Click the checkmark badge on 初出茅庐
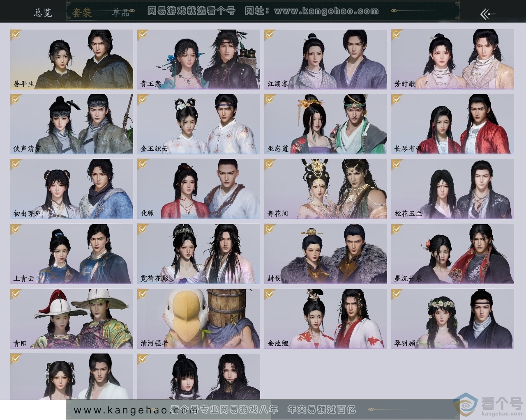This screenshot has height=420, width=526. pos(16,164)
